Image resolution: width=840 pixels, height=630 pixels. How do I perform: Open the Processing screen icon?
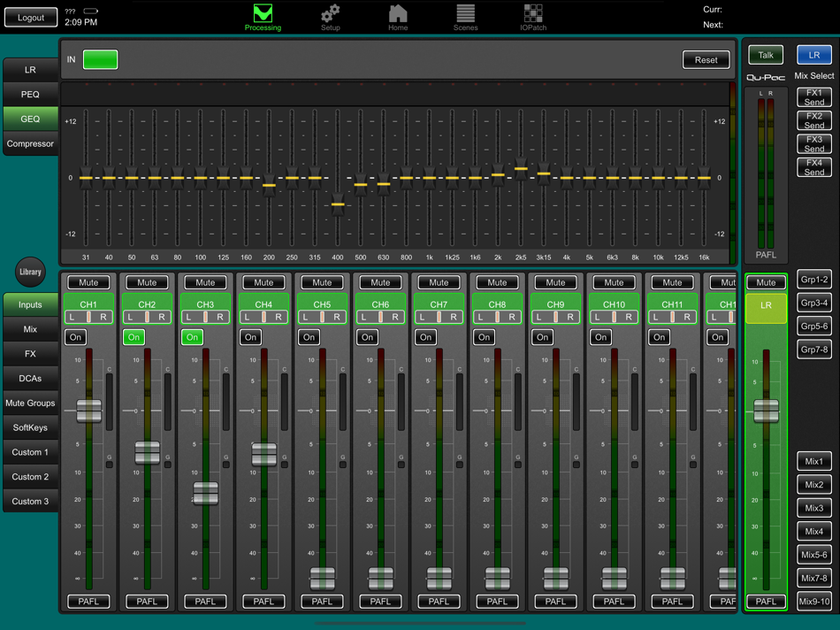pyautogui.click(x=262, y=15)
